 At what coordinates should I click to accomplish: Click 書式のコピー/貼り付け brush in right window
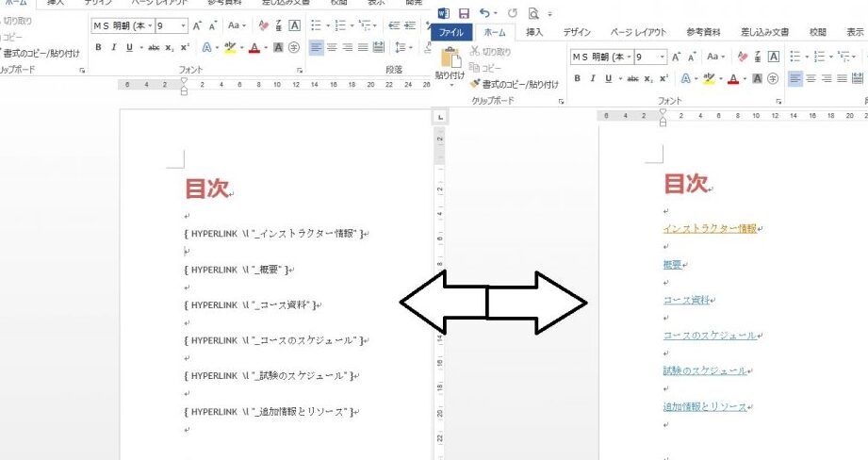(474, 84)
